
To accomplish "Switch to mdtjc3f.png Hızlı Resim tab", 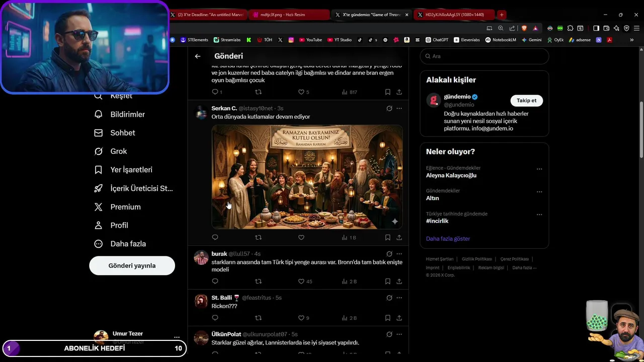I will pos(289,15).
